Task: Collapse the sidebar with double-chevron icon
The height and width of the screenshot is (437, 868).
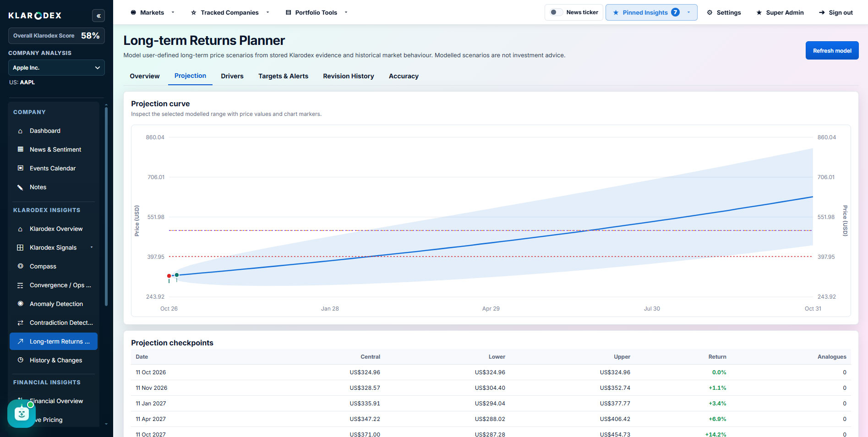Action: pos(98,16)
